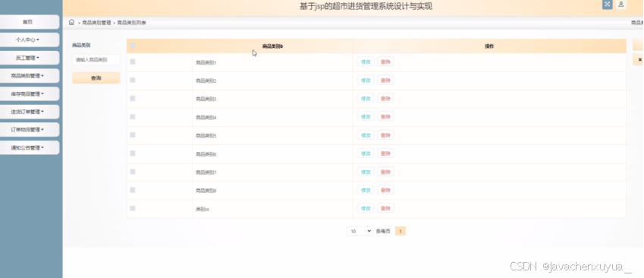Click 修改 for 商品类别1
The image size is (644, 278).
[366, 62]
